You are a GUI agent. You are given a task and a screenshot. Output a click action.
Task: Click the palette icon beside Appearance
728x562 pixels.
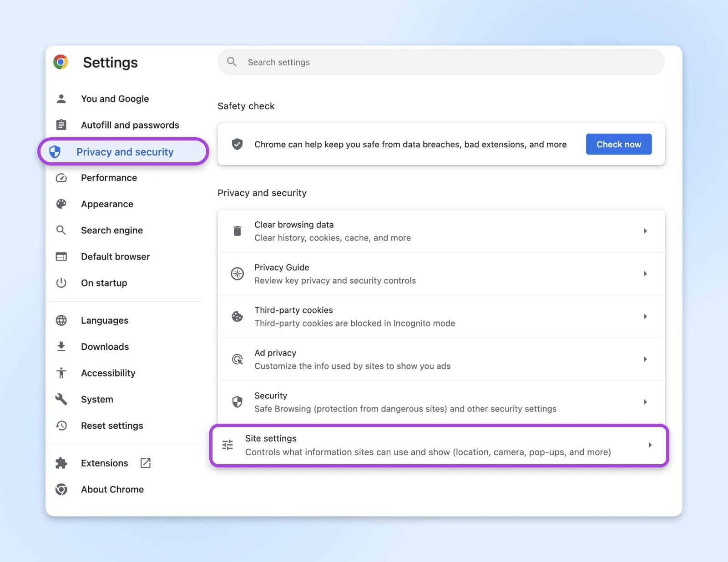coord(61,204)
